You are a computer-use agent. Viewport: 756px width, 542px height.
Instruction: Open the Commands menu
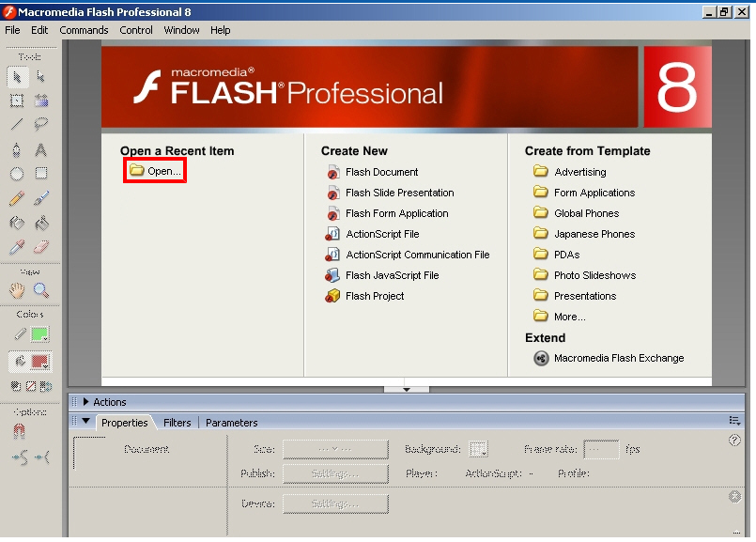[x=84, y=30]
